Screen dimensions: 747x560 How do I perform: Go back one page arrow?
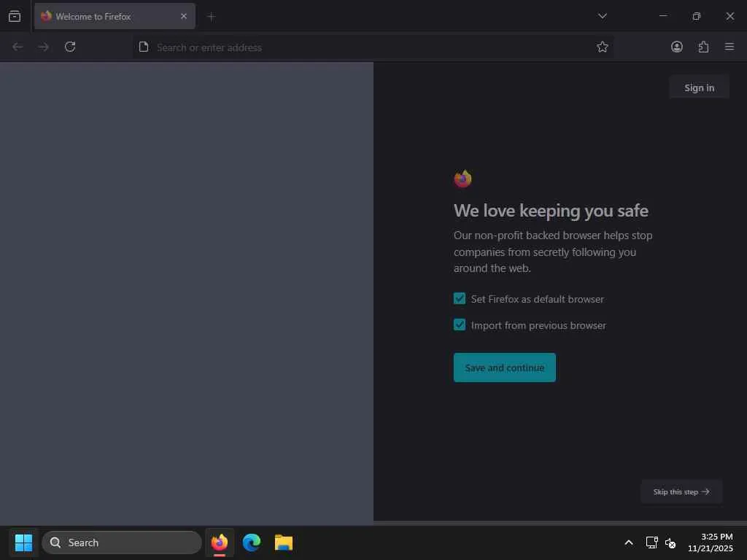tap(18, 47)
